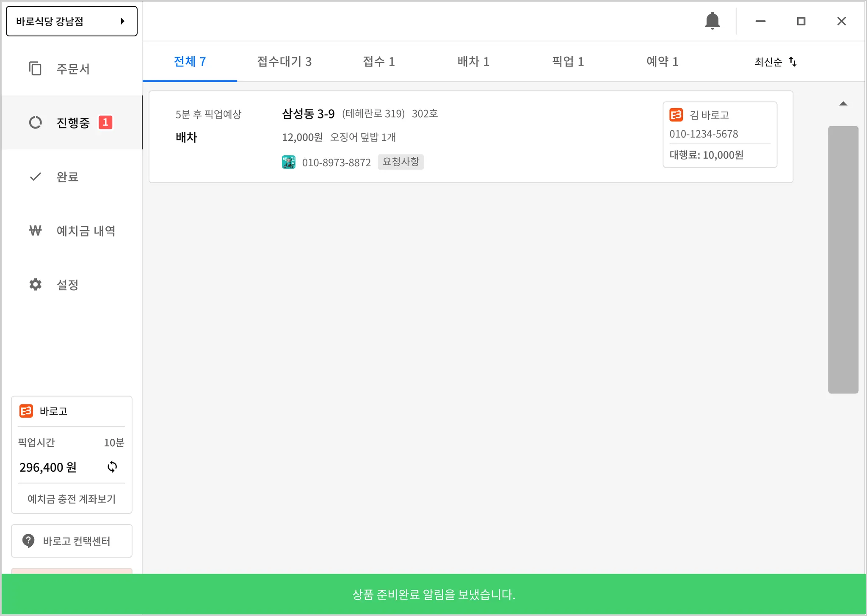Viewport: 867px width, 616px height.
Task: Open 주문서 orders from the sidebar
Action: pyautogui.click(x=72, y=69)
